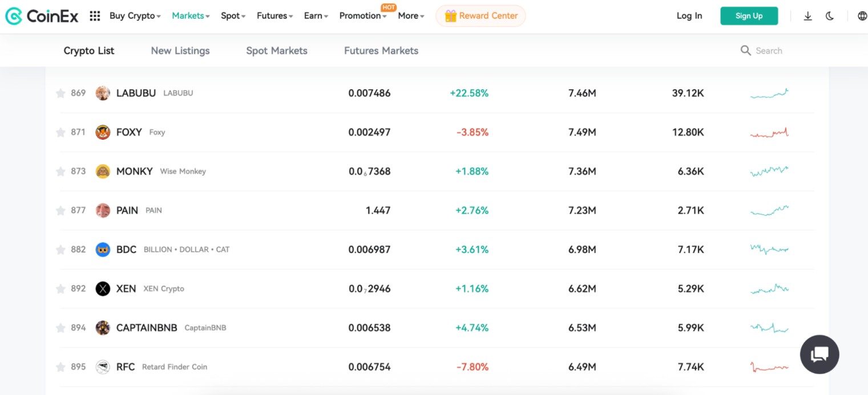
Task: Click the Sign Up button
Action: point(749,15)
